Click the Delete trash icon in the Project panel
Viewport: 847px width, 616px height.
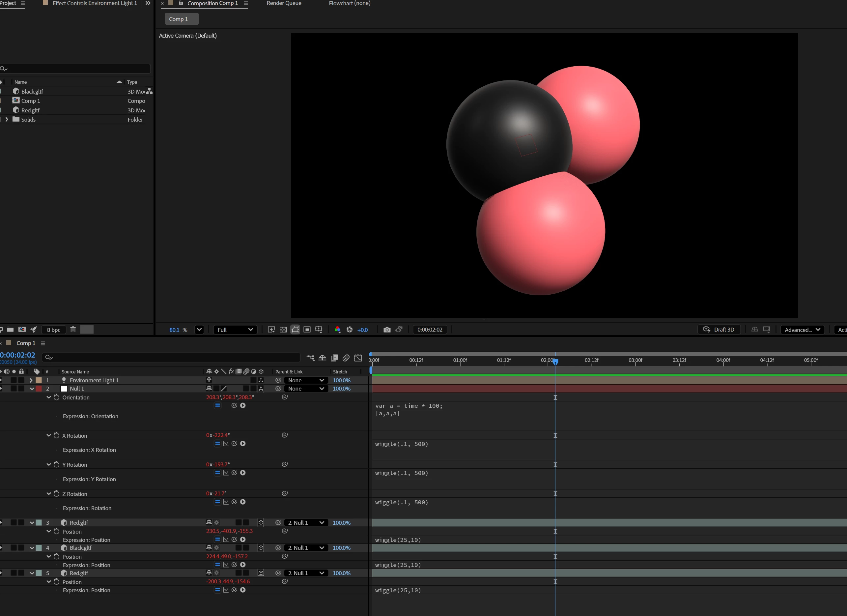[x=73, y=330]
